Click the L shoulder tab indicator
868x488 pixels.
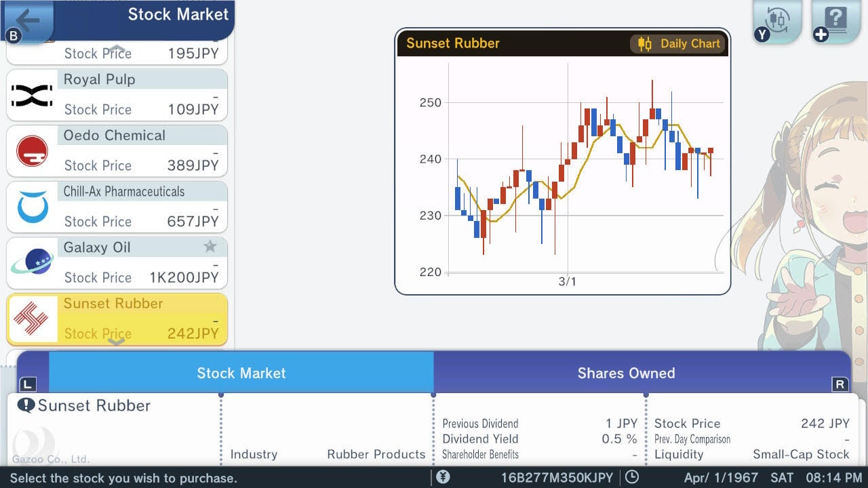point(27,384)
